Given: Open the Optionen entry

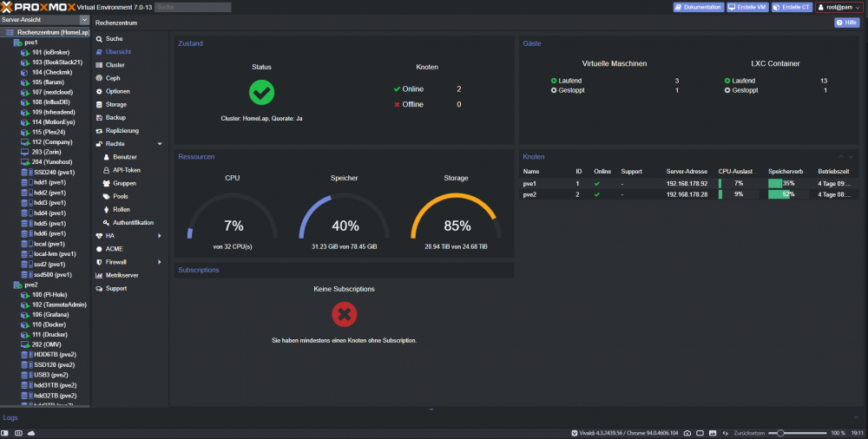Looking at the screenshot, I should click(117, 91).
